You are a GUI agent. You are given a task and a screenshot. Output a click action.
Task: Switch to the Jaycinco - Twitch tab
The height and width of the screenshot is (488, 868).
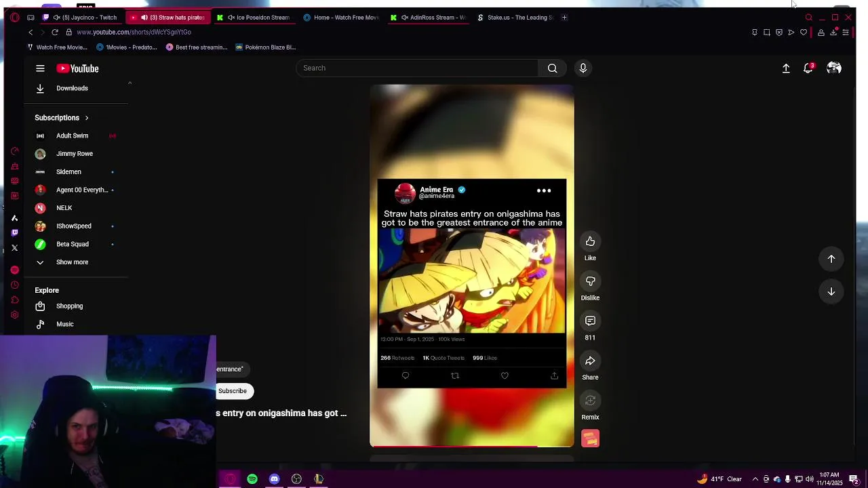click(81, 18)
